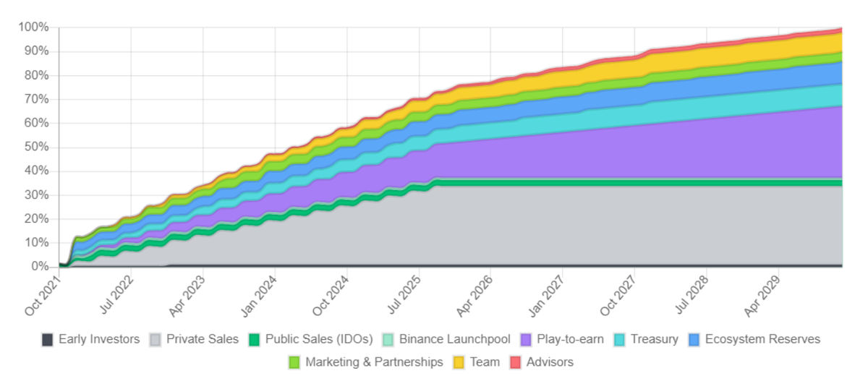Click the green Public Sales (IDOs) swatch
The height and width of the screenshot is (381, 868).
click(254, 339)
